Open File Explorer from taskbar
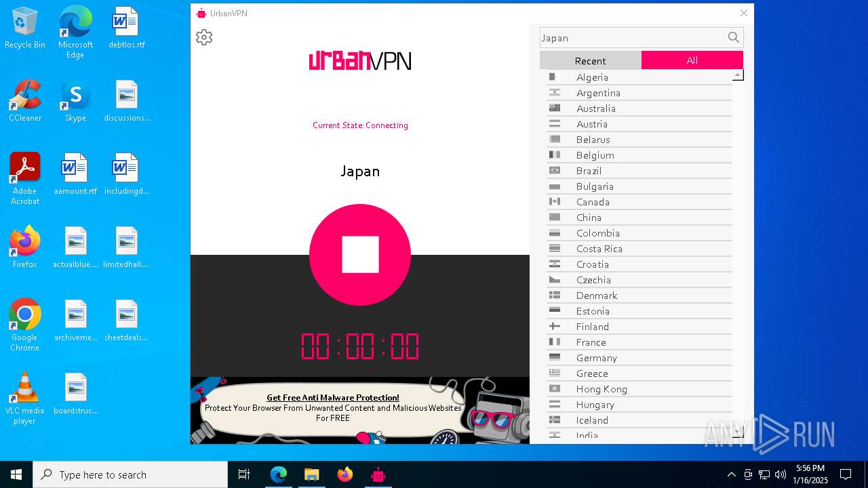The image size is (868, 488). point(311,474)
